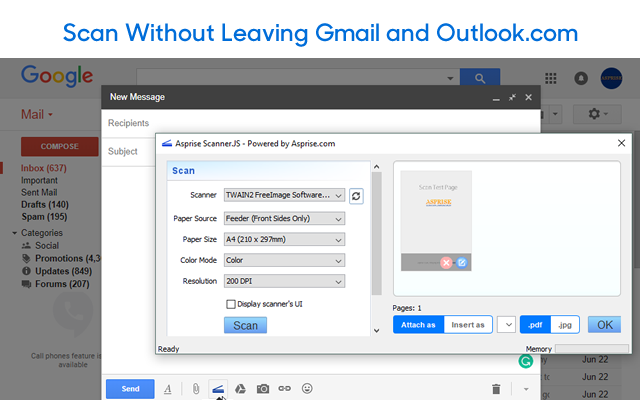Click the scan panel vertical scrollbar thumb
The width and height of the screenshot is (640, 400).
point(377,233)
